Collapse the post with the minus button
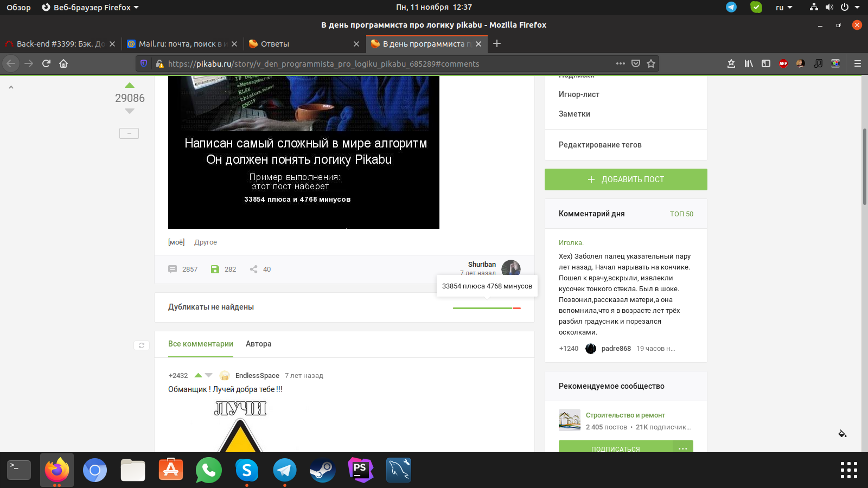Screen dimensions: 868x488 coord(129,133)
